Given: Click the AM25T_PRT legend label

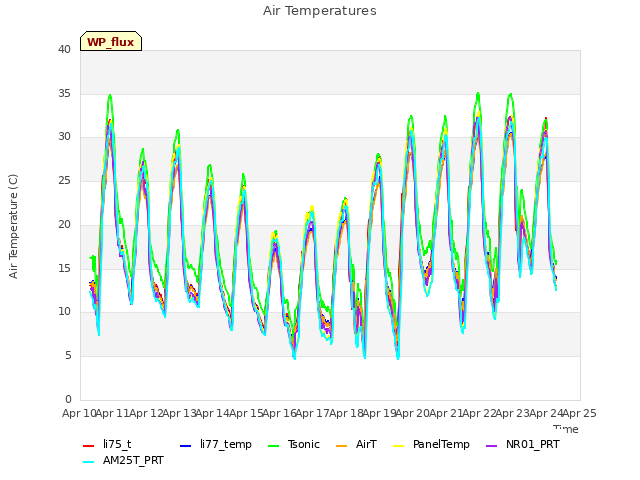Looking at the screenshot, I should (x=133, y=460).
